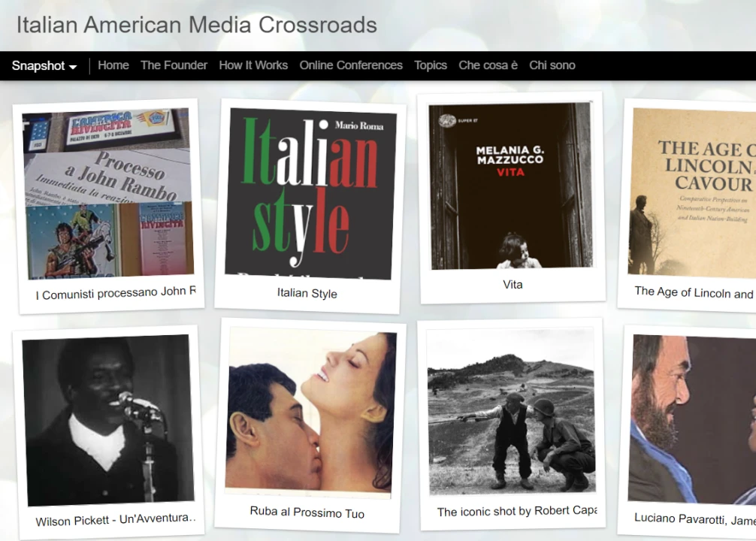Click the 'Italian Style' post caption
Screen dimensions: 756x541
point(307,294)
